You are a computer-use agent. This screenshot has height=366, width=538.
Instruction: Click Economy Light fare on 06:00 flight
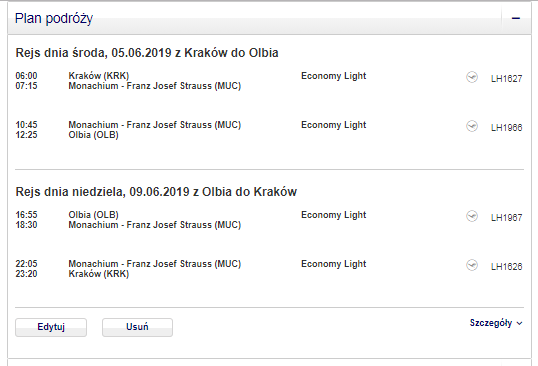point(334,76)
